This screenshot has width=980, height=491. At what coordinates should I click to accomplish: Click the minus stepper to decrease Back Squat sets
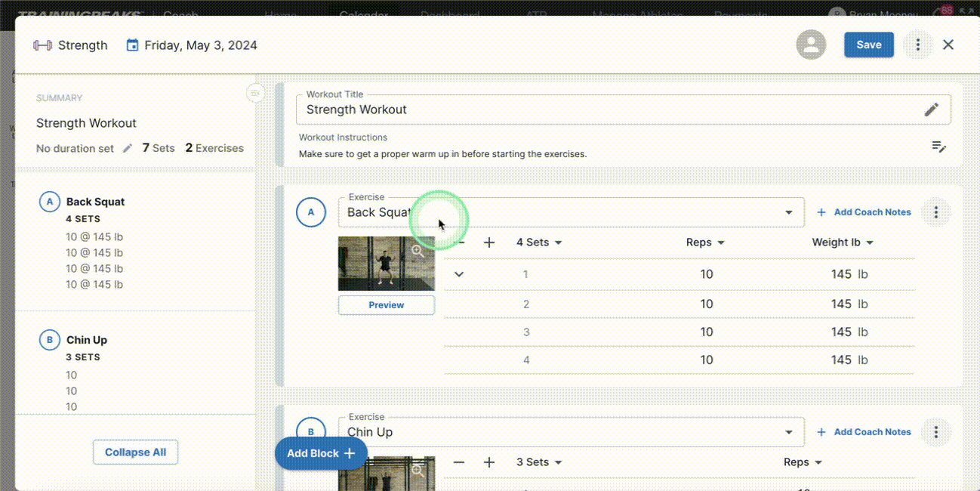(x=459, y=242)
